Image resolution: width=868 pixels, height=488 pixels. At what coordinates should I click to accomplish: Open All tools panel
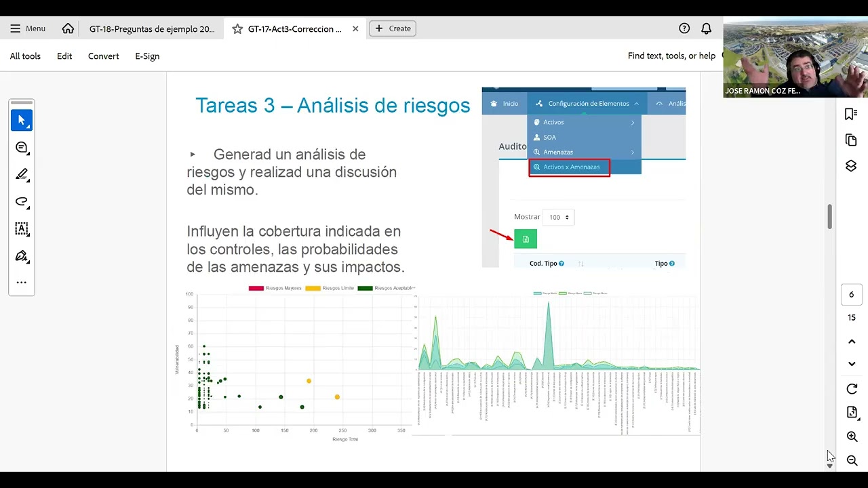click(25, 56)
